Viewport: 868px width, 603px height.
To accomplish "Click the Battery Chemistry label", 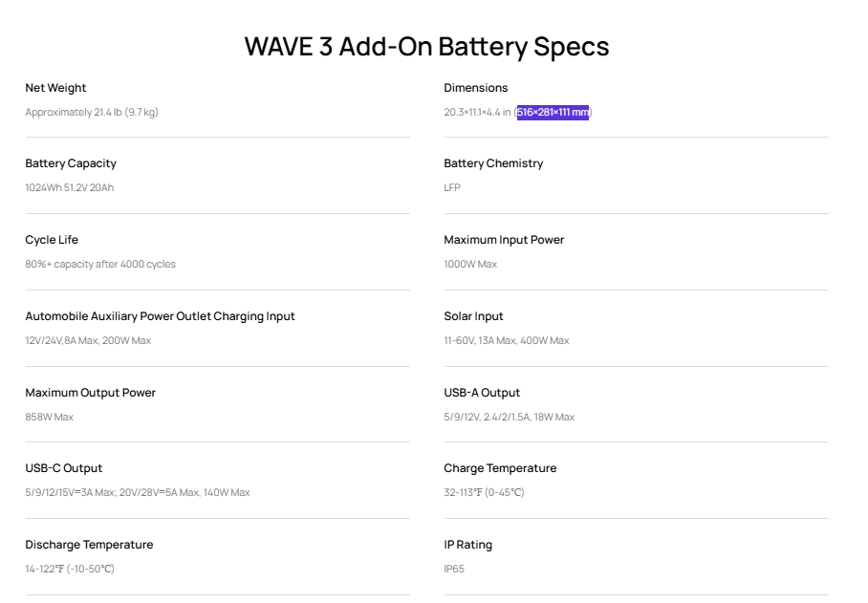I will [493, 163].
